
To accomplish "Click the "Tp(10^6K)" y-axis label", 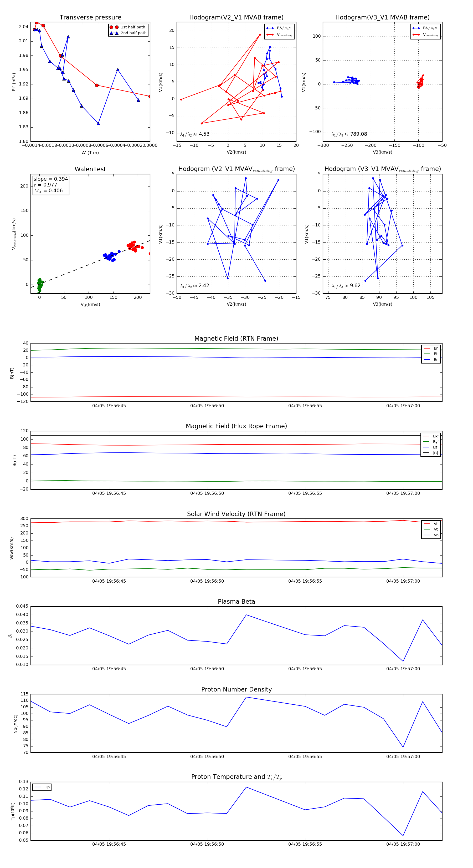I will [x=13, y=811].
